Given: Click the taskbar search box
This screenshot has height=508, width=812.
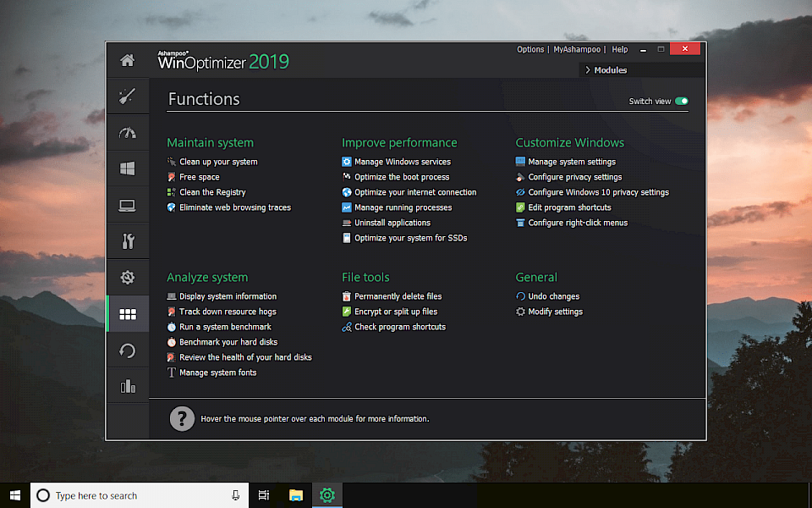Looking at the screenshot, I should point(140,495).
